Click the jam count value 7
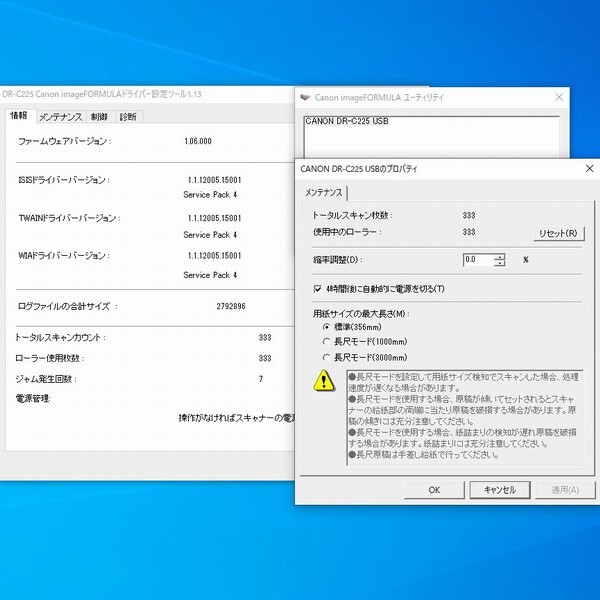This screenshot has height=600, width=600. coord(261,379)
